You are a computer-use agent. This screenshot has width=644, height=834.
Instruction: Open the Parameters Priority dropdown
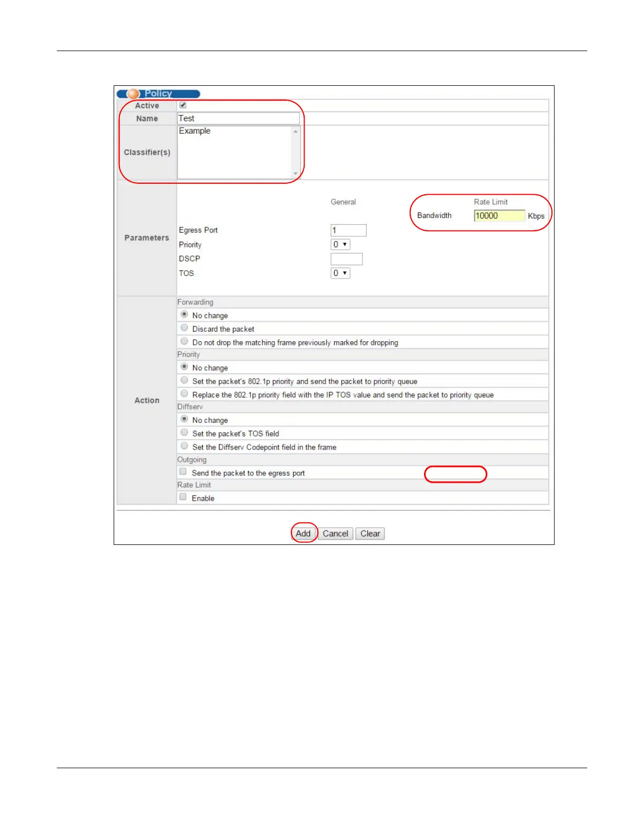(340, 244)
